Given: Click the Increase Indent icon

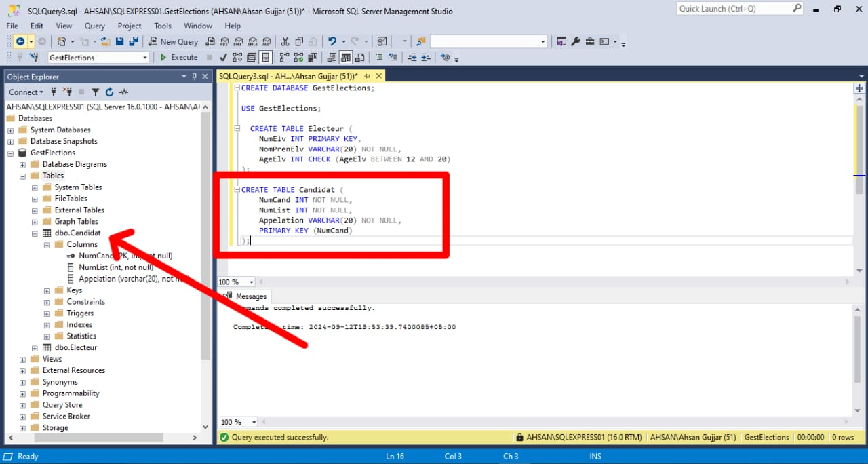Looking at the screenshot, I should coord(425,58).
